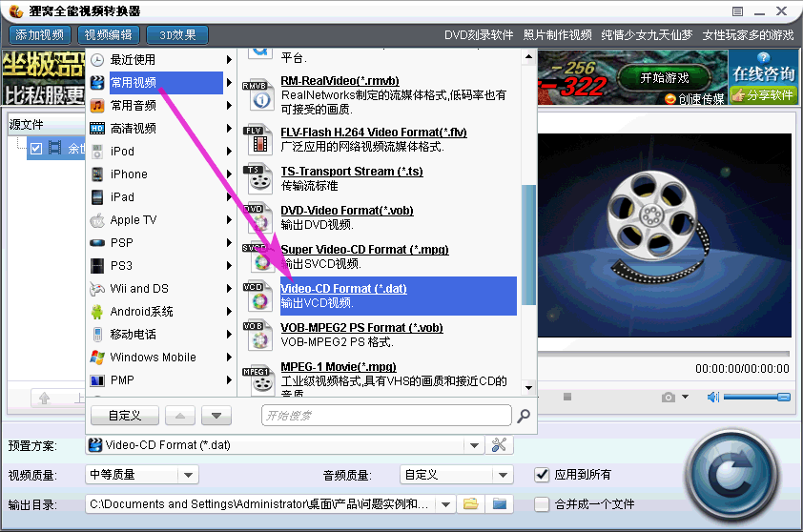Click the TS reel format icon
The image size is (803, 532).
pyautogui.click(x=259, y=178)
